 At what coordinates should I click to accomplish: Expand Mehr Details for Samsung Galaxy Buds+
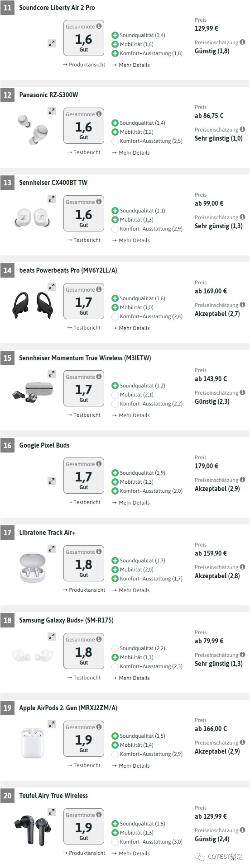[x=130, y=678]
